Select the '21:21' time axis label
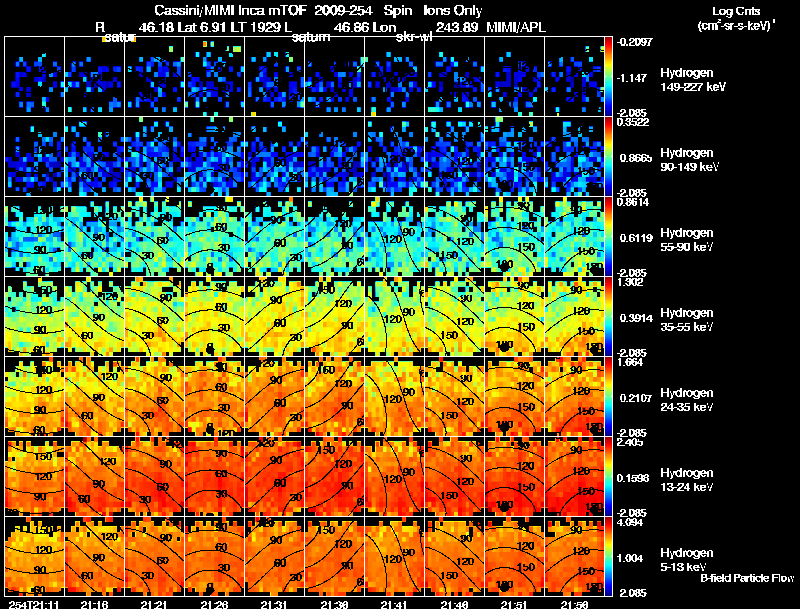This screenshot has width=800, height=609. coord(154,604)
